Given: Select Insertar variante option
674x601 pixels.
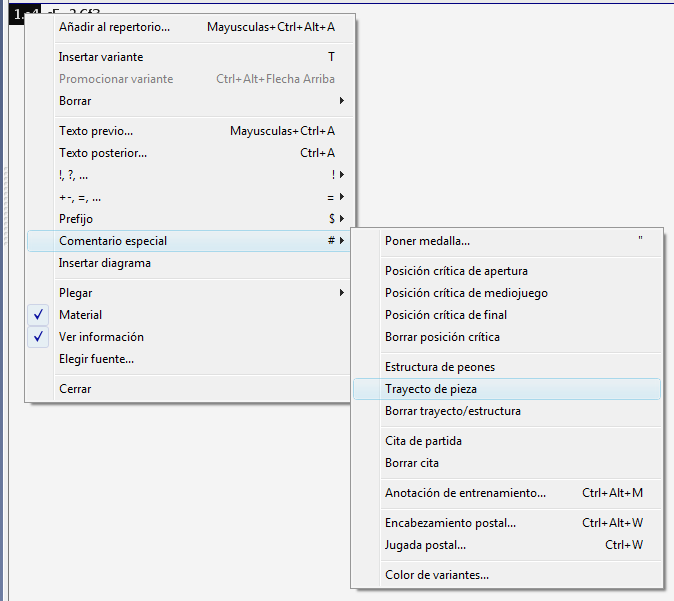Looking at the screenshot, I should click(190, 57).
